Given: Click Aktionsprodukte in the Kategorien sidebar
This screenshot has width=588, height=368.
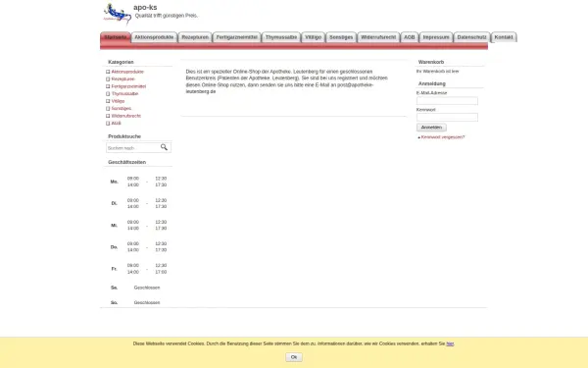Looking at the screenshot, I should tap(127, 72).
